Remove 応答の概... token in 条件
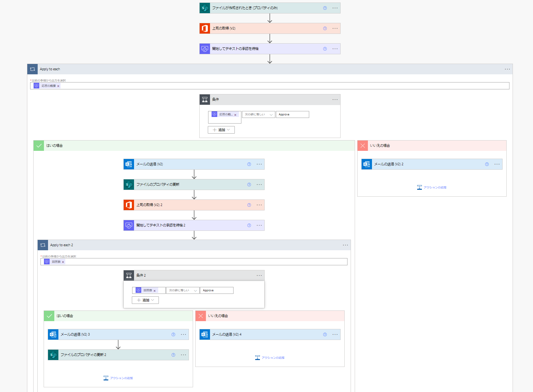 click(x=235, y=115)
